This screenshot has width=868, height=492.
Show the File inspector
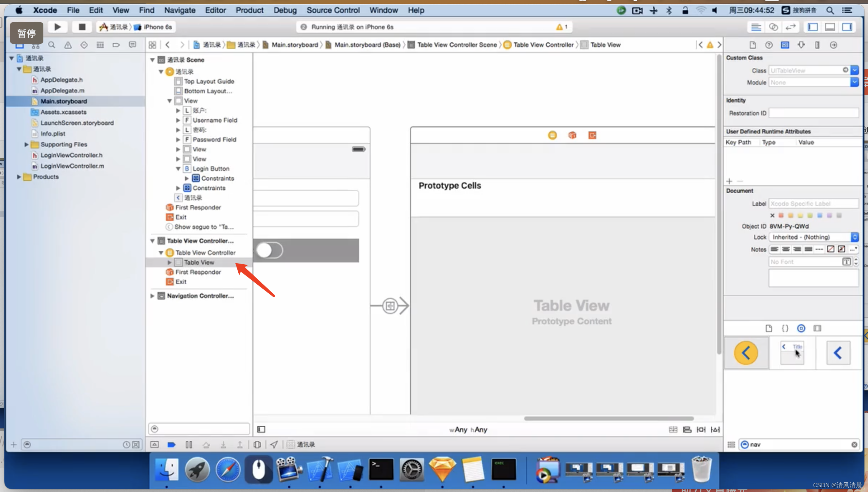coord(753,45)
